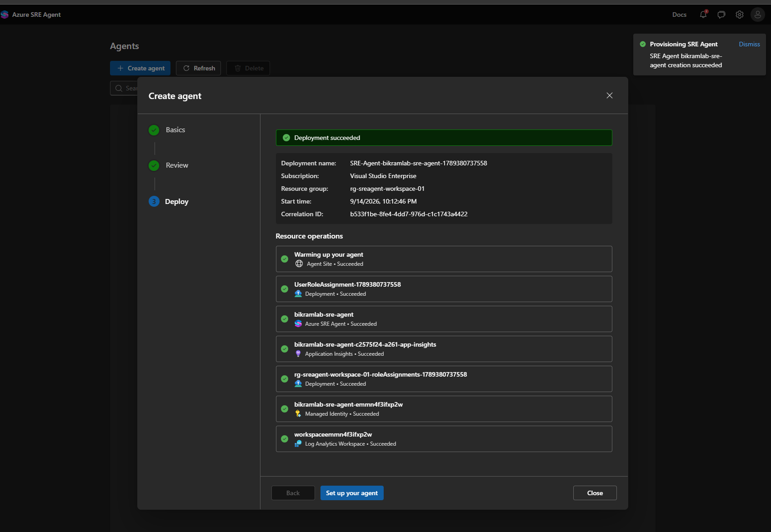This screenshot has height=532, width=771.
Task: Click the Log Analytics Workspace icon
Action: (298, 443)
